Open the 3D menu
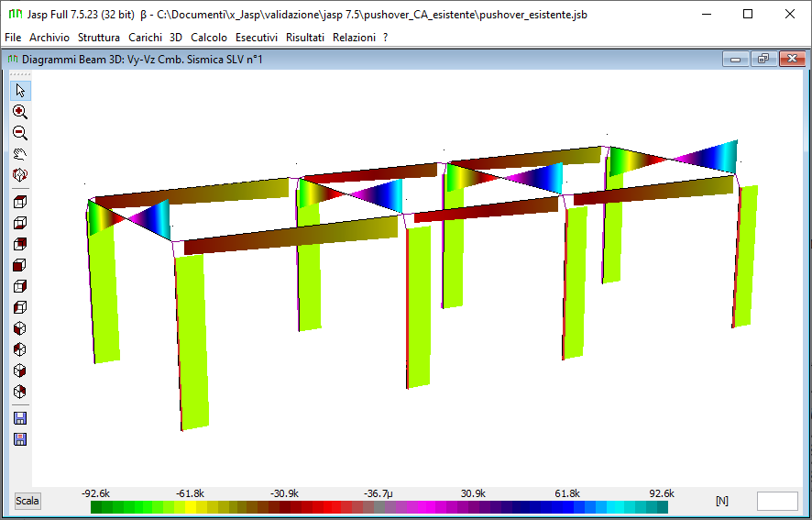 pos(176,38)
